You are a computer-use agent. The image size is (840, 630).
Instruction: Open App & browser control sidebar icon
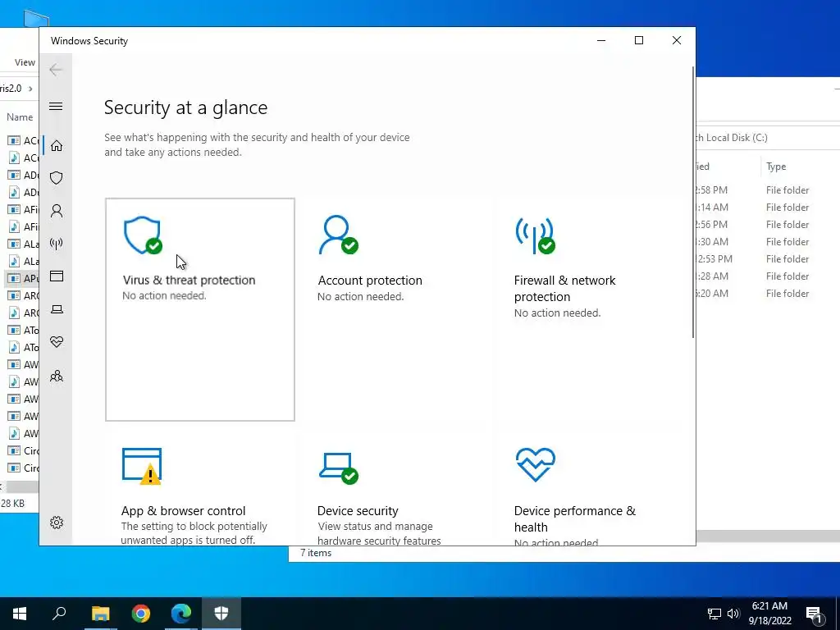coord(57,276)
